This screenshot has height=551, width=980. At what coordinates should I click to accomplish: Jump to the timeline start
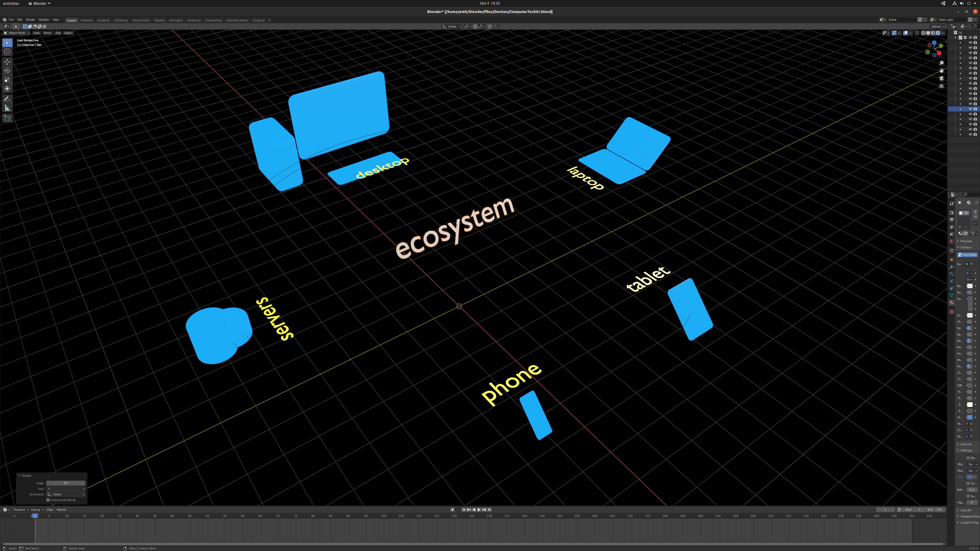pyautogui.click(x=464, y=510)
